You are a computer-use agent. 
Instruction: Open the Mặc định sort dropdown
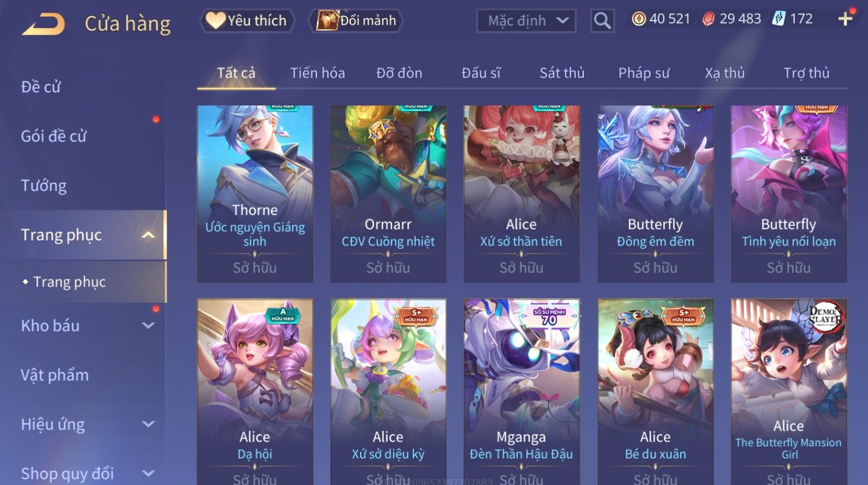point(526,21)
